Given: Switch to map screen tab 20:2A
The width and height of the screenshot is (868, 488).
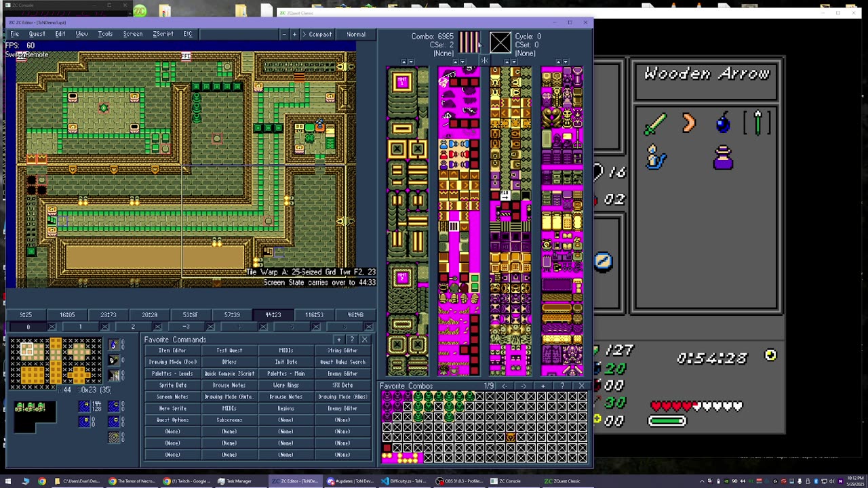Looking at the screenshot, I should [150, 315].
